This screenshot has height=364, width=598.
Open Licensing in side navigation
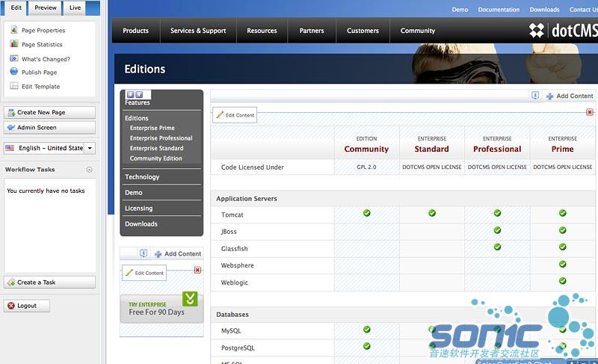tap(139, 208)
